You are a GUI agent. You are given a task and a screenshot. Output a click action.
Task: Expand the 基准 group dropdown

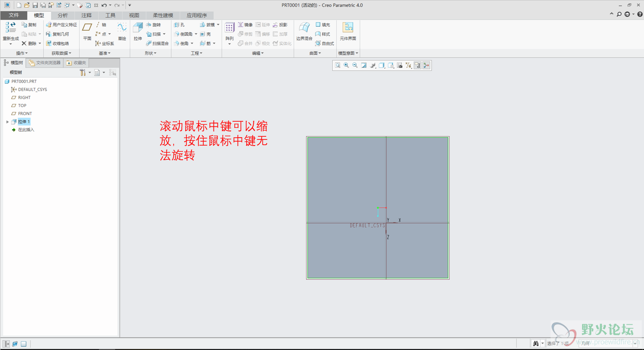click(x=105, y=53)
